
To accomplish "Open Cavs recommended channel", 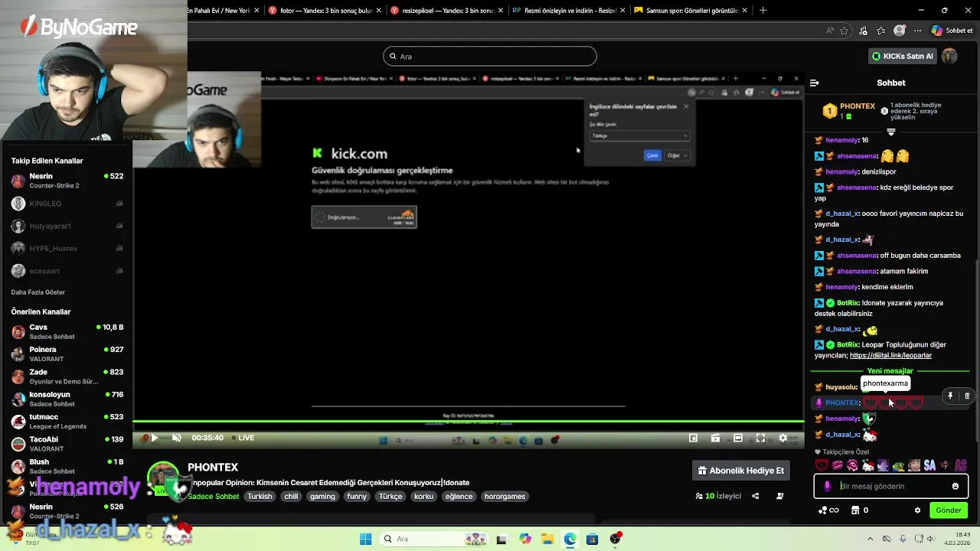I will 67,331.
